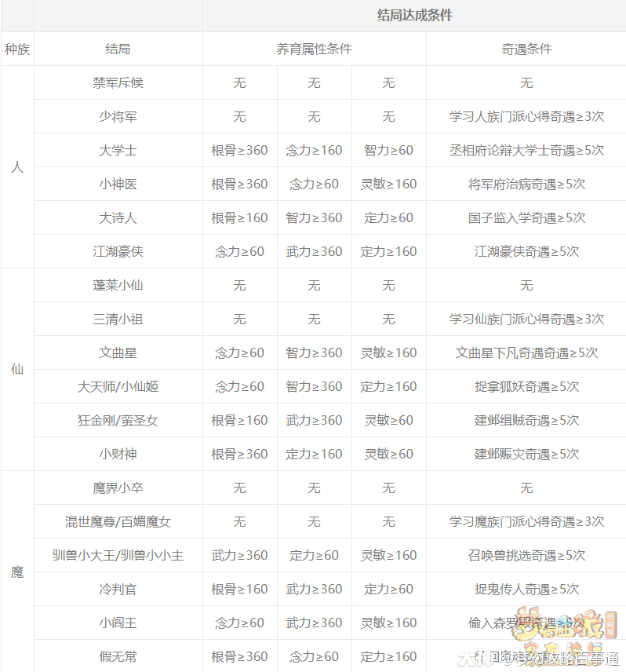626x672 pixels.
Task: Select the 丞相府论辩大学士奇遇≥5次 condition
Action: point(526,150)
